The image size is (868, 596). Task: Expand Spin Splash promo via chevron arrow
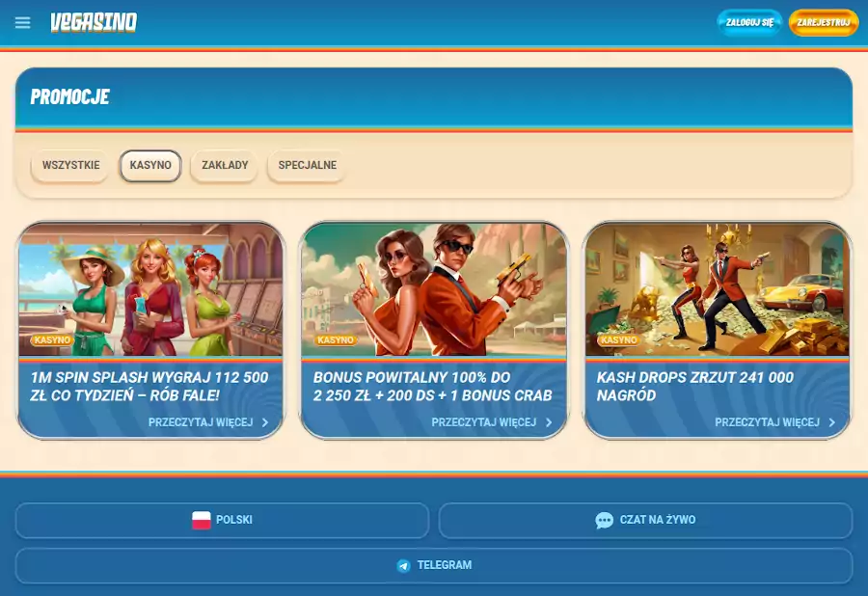click(x=265, y=422)
